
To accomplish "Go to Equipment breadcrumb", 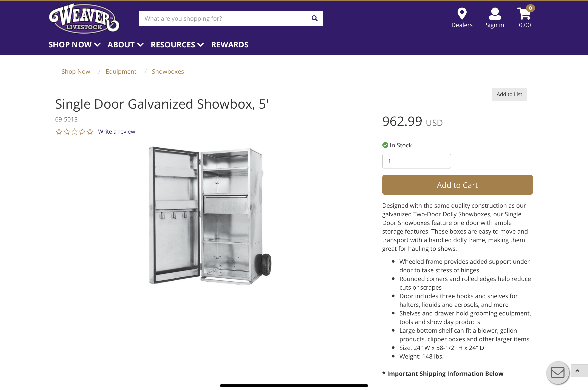I will click(121, 72).
